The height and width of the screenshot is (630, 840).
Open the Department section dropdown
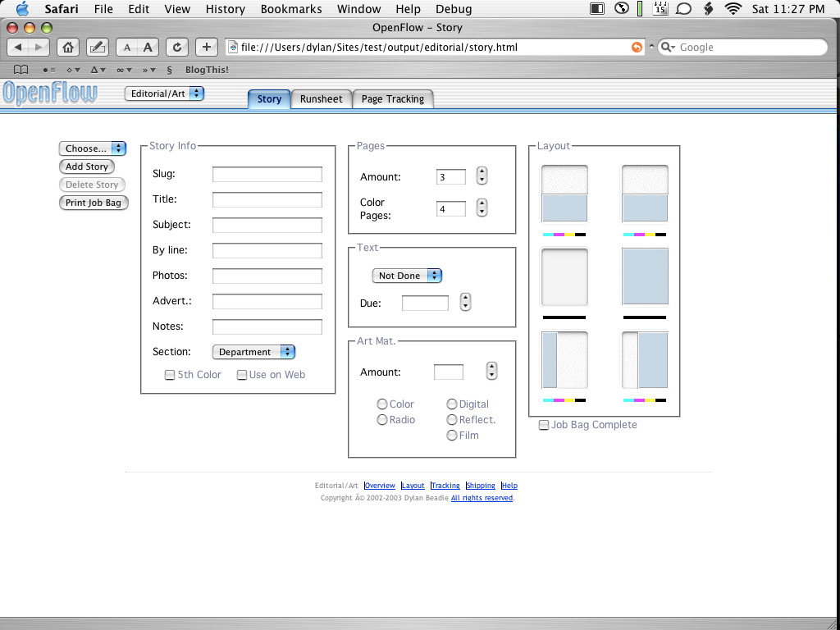(253, 352)
